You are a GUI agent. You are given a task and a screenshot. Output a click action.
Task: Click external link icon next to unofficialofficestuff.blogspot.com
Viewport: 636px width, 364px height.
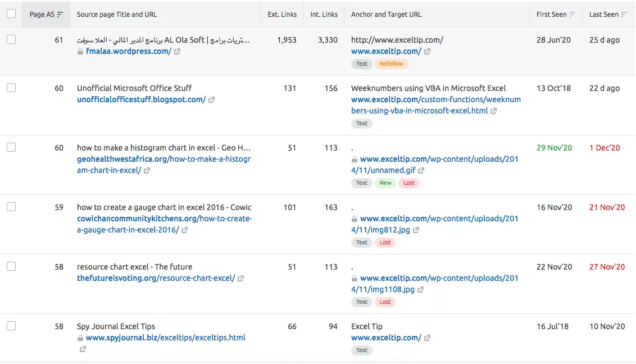tap(211, 100)
